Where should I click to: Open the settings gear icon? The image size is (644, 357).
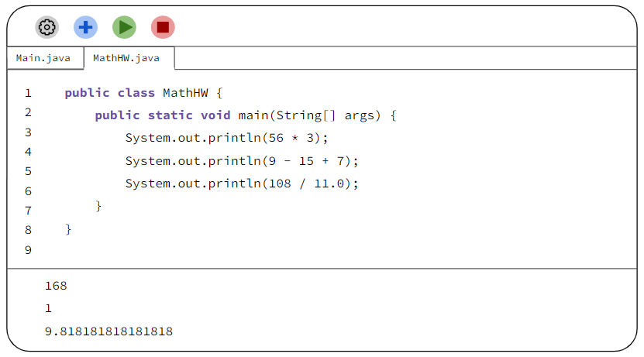[46, 28]
